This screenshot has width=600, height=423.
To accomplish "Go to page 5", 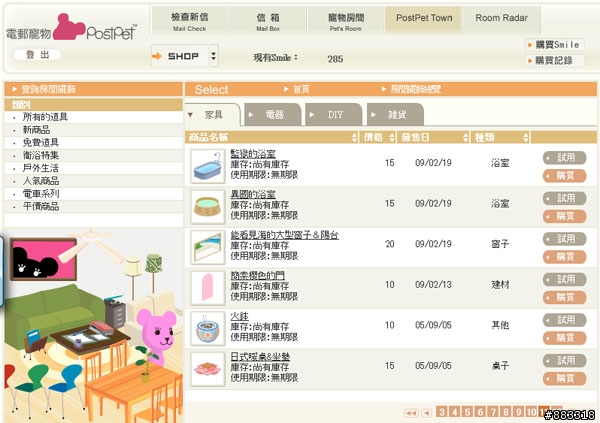I will click(467, 412).
